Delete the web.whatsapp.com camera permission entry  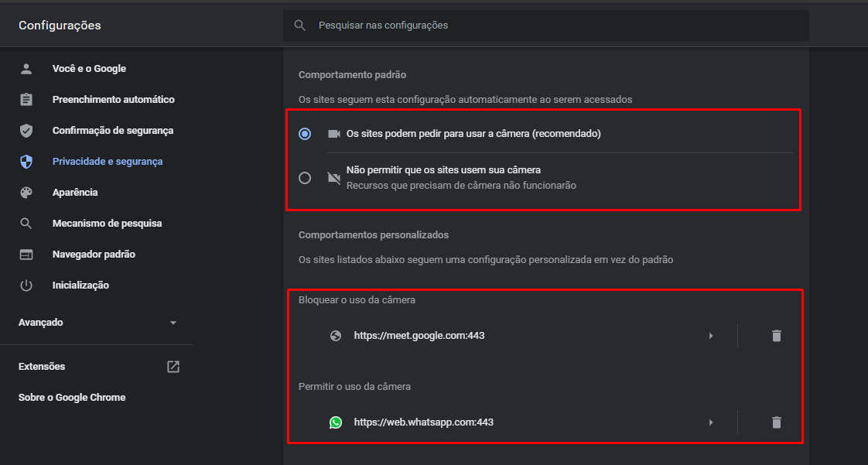pos(776,422)
